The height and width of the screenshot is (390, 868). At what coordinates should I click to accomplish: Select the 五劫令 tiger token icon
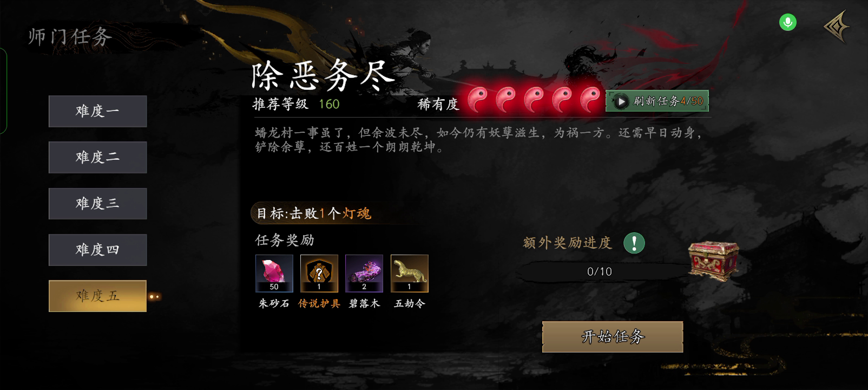click(x=410, y=274)
